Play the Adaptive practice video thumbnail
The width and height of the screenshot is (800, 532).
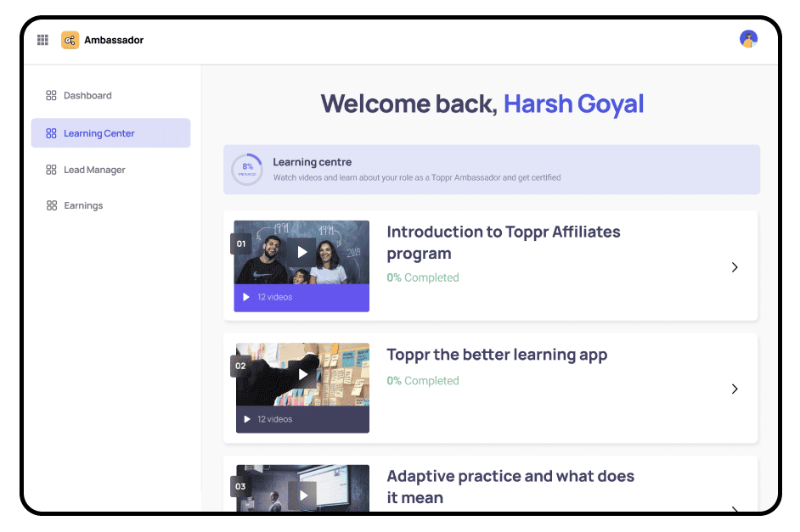point(303,496)
